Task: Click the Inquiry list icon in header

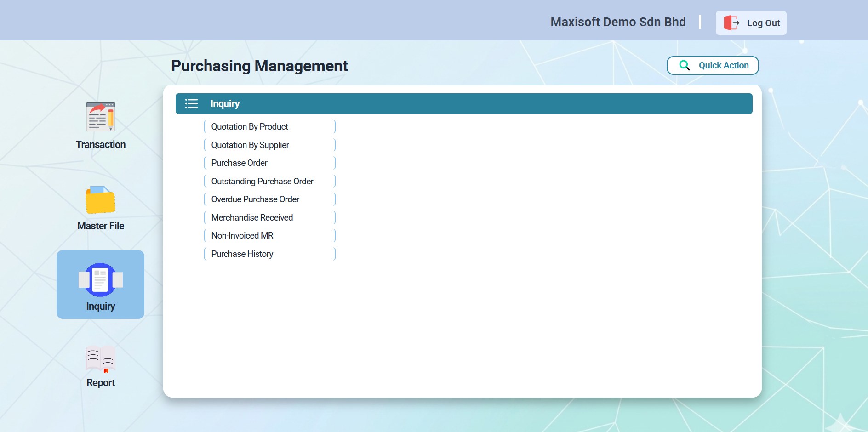Action: tap(191, 103)
